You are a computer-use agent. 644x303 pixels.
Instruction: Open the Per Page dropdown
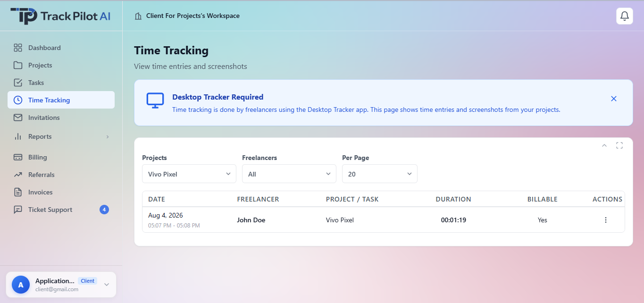tap(380, 174)
